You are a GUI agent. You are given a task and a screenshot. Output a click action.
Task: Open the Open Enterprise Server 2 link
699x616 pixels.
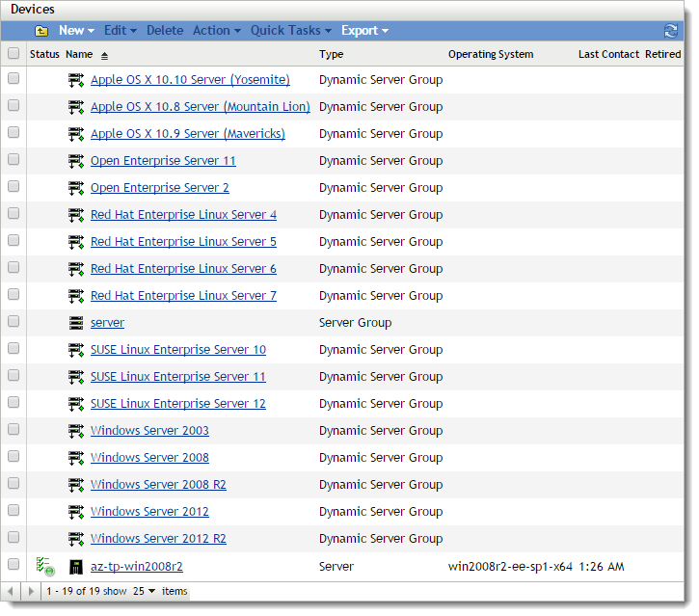[x=160, y=188]
